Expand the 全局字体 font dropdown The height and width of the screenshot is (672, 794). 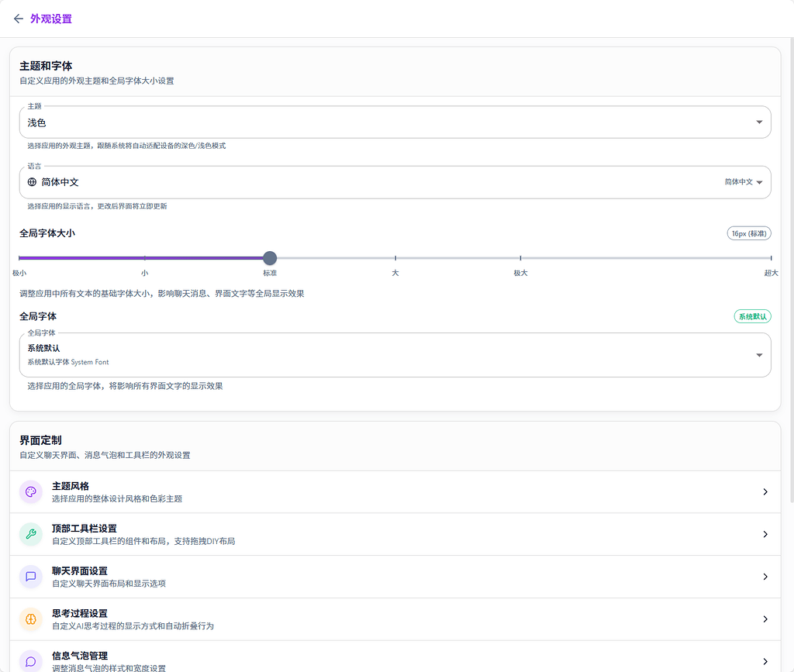395,355
